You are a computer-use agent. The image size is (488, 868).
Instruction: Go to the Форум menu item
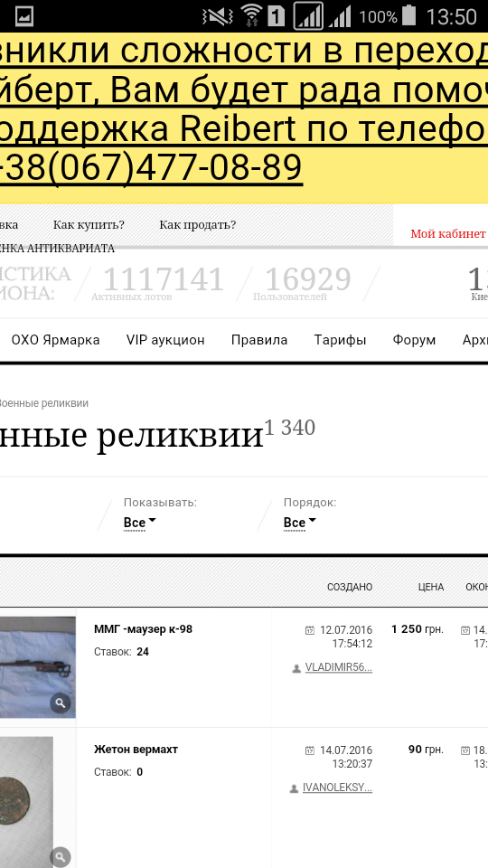pos(415,340)
